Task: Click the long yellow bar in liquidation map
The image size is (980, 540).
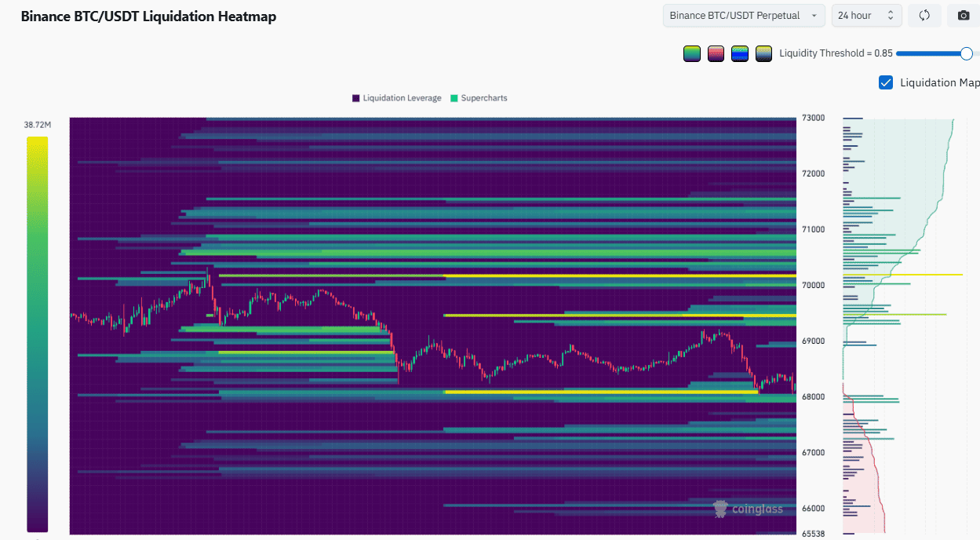Action: point(926,275)
